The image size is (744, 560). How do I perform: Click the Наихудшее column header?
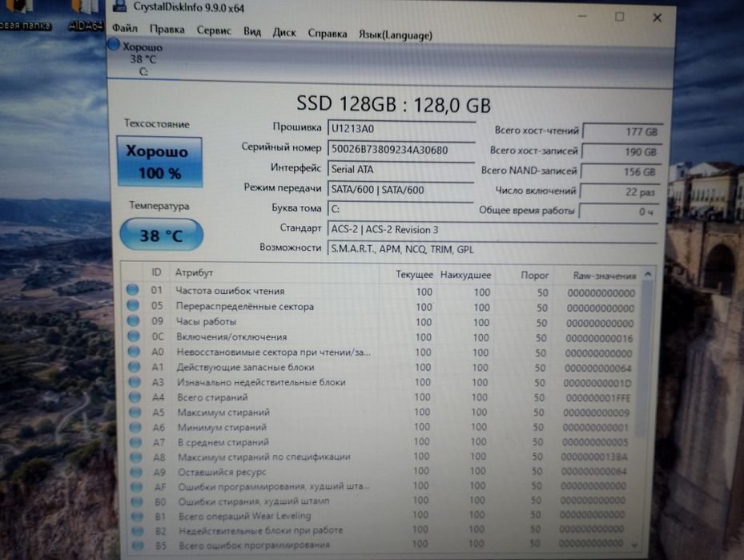click(465, 275)
